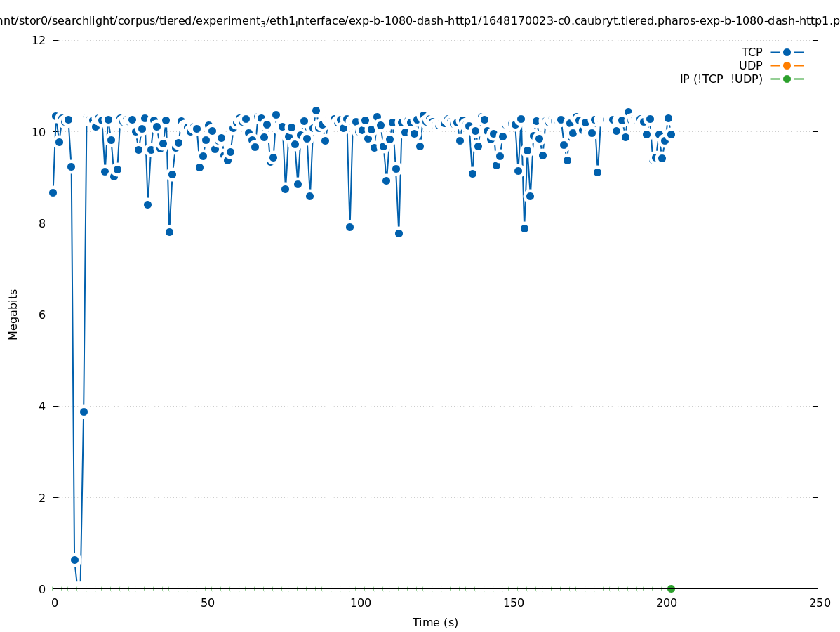Click the lowest TCP point near 0.6 Megabits

(x=75, y=560)
